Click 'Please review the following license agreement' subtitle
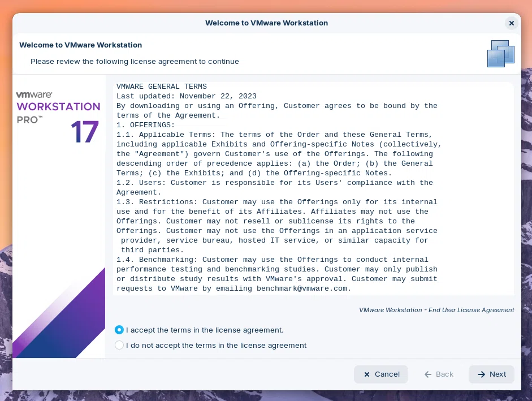The image size is (532, 401). [135, 62]
